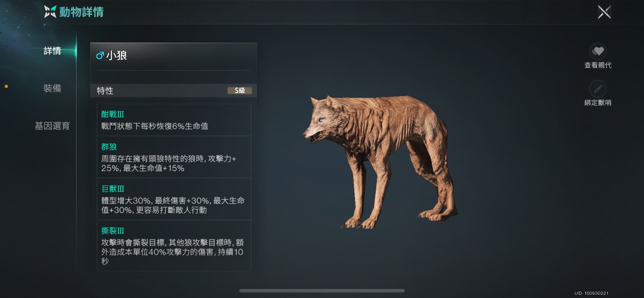Open the 詳情 tab
This screenshot has height=298, width=644.
pos(53,51)
